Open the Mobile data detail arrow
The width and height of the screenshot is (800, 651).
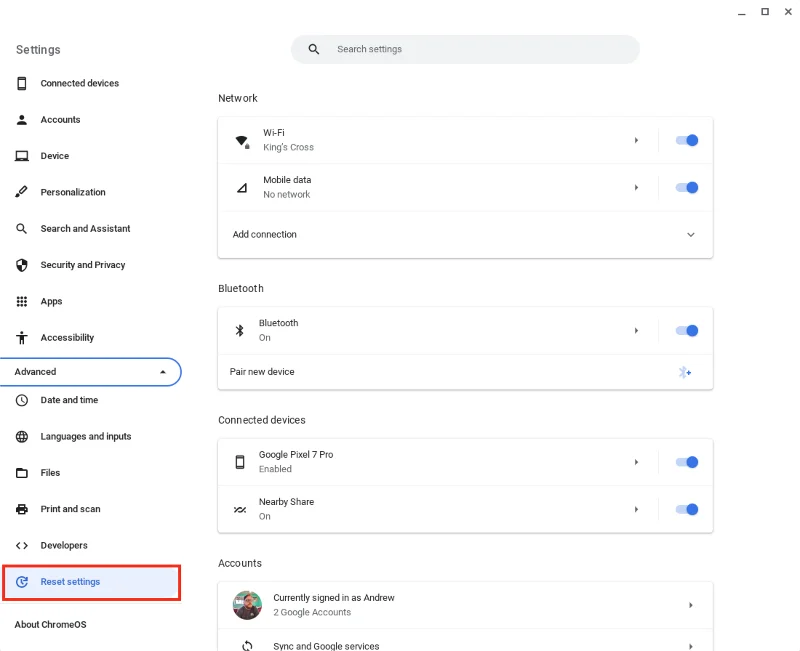click(637, 187)
